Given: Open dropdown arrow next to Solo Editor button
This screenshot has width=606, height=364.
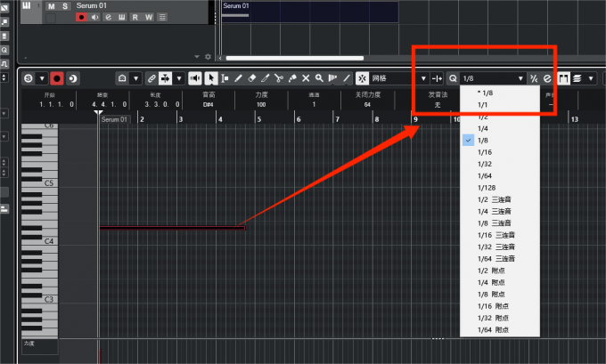Looking at the screenshot, I should [42, 78].
